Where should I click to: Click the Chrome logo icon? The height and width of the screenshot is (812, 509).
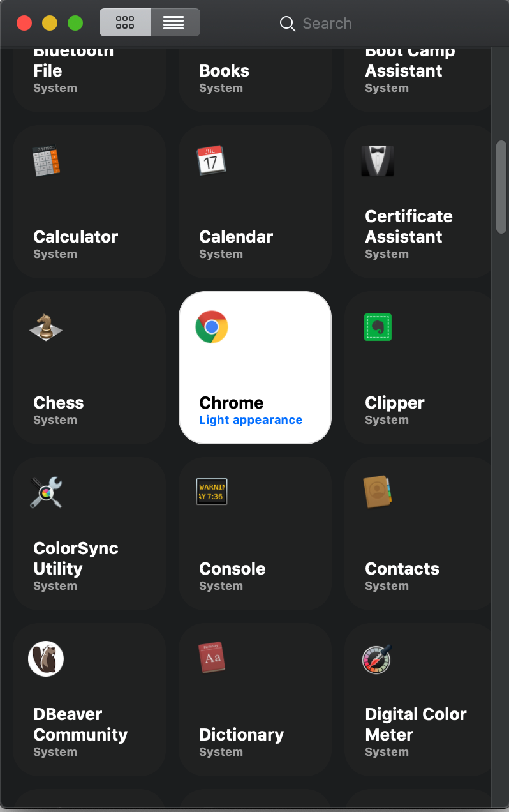click(x=212, y=327)
